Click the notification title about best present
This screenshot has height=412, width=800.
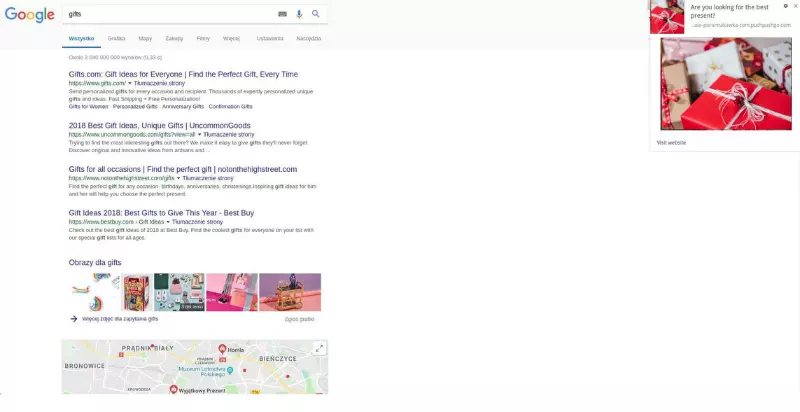point(729,11)
